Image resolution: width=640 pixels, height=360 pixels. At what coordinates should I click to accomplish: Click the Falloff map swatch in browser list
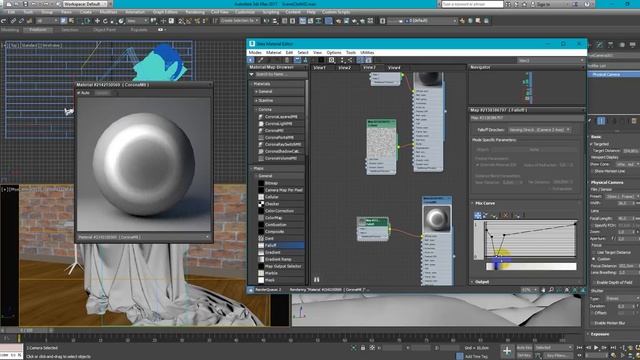(261, 245)
